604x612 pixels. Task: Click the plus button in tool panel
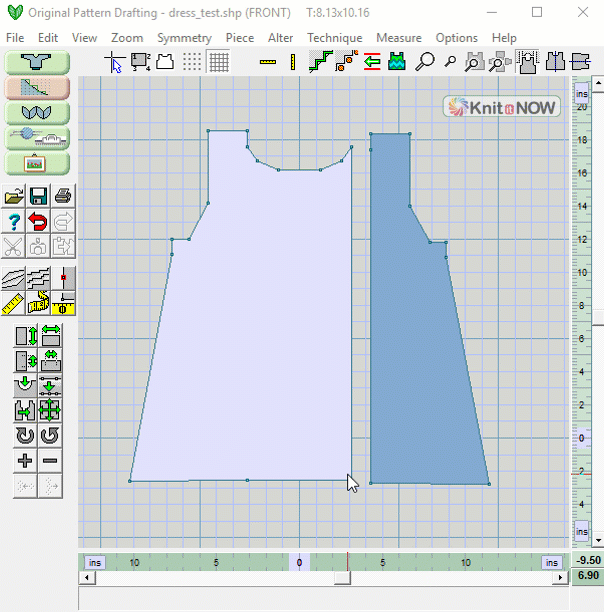[26, 461]
